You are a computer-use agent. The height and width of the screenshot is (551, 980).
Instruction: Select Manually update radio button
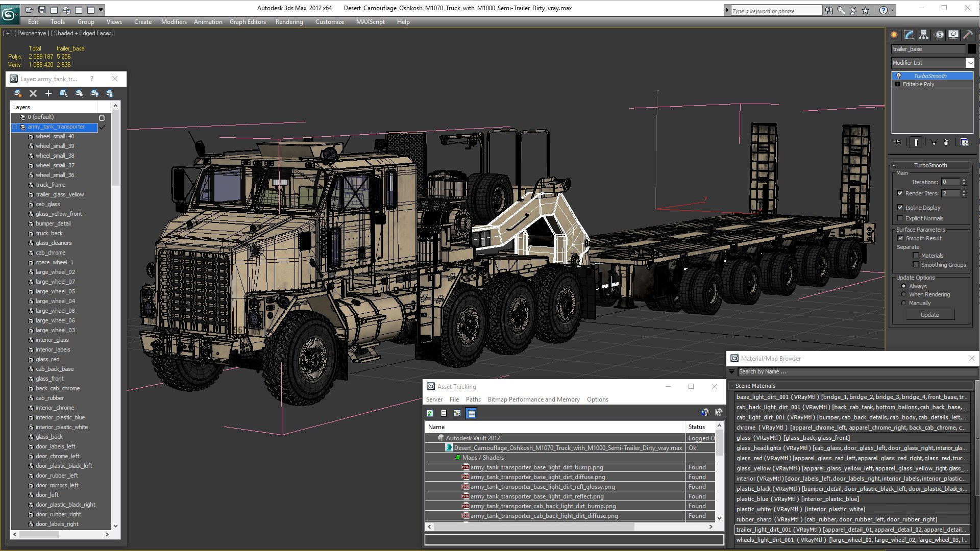coord(903,303)
